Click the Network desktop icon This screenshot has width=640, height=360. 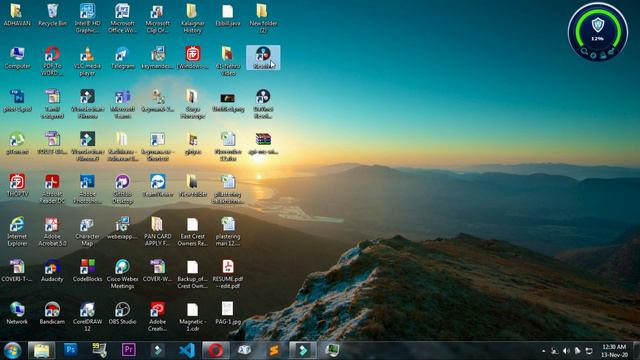[x=17, y=313]
